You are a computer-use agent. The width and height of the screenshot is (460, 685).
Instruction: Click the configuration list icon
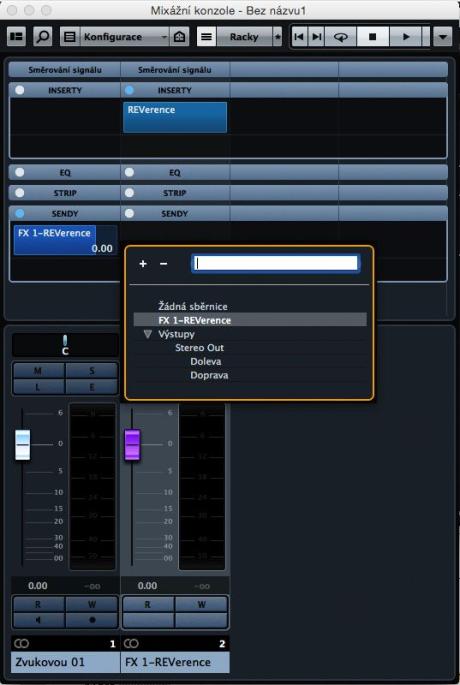click(x=69, y=37)
